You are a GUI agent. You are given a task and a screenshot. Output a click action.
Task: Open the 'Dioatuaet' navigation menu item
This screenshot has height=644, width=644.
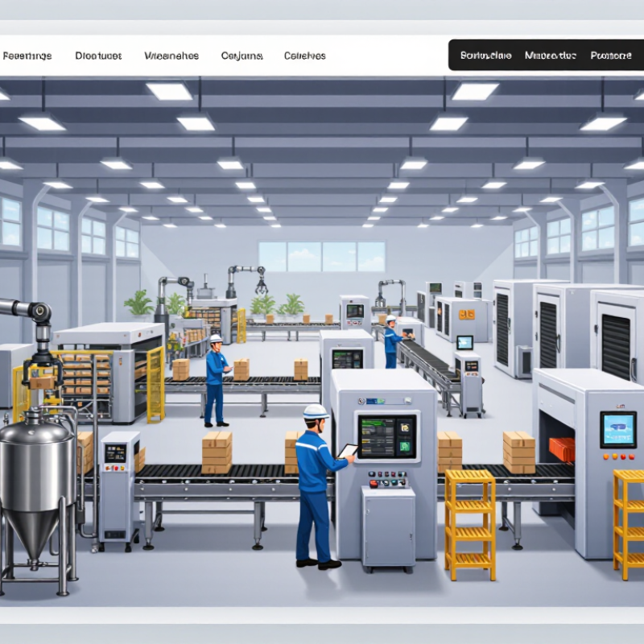click(x=98, y=56)
